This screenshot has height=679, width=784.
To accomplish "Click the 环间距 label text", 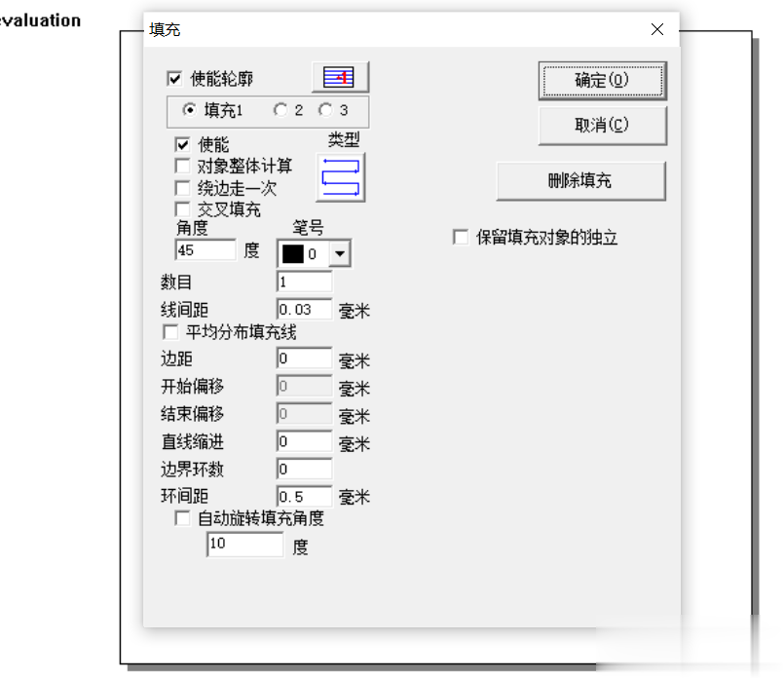I will tap(184, 496).
